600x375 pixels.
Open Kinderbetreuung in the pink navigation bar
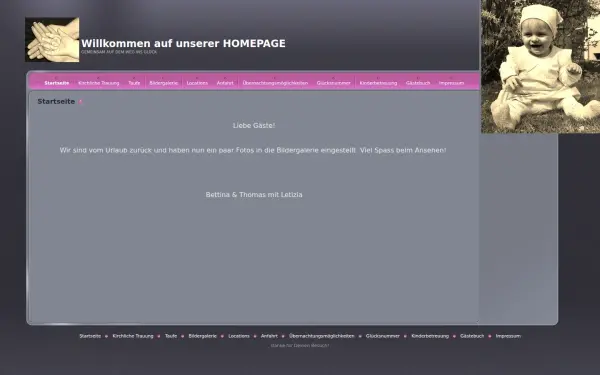click(378, 83)
